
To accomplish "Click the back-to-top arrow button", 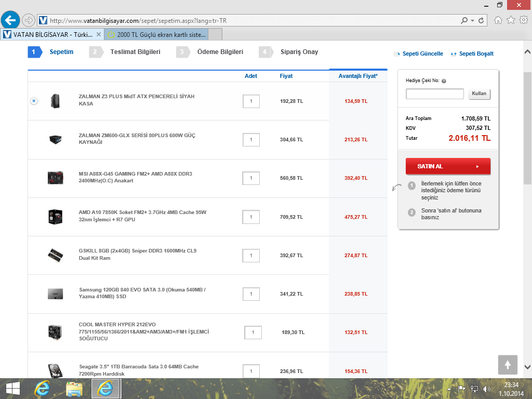I will coord(508,365).
